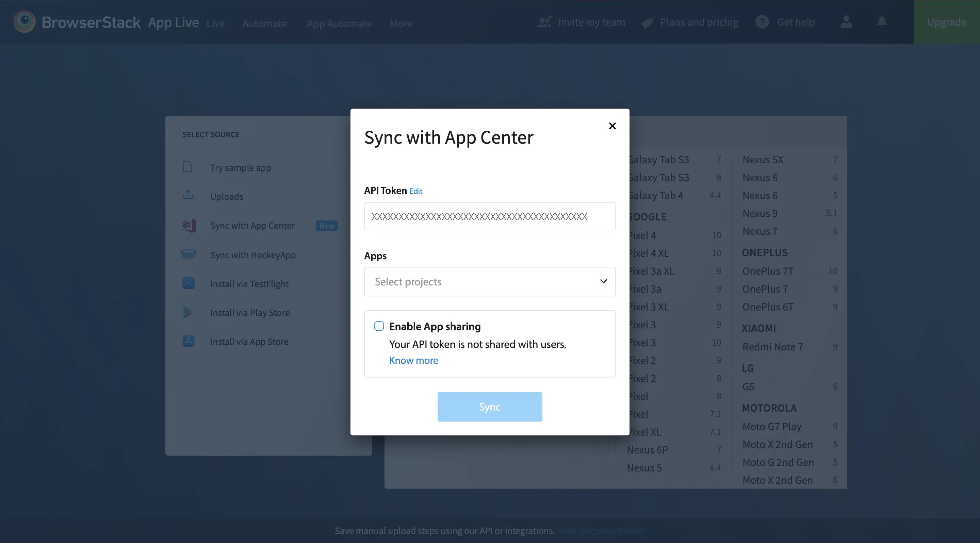980x543 pixels.
Task: Open the Select projects dropdown
Action: (490, 281)
